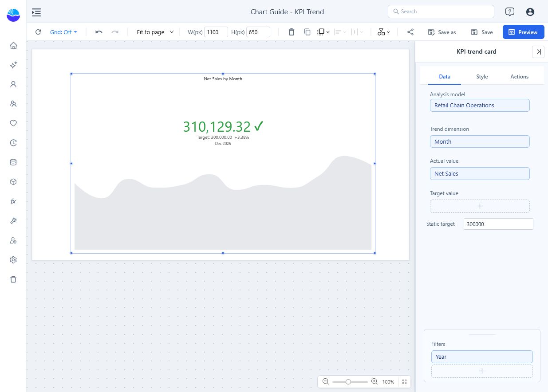Select the Year filter chip
This screenshot has width=548, height=392.
coord(482,357)
